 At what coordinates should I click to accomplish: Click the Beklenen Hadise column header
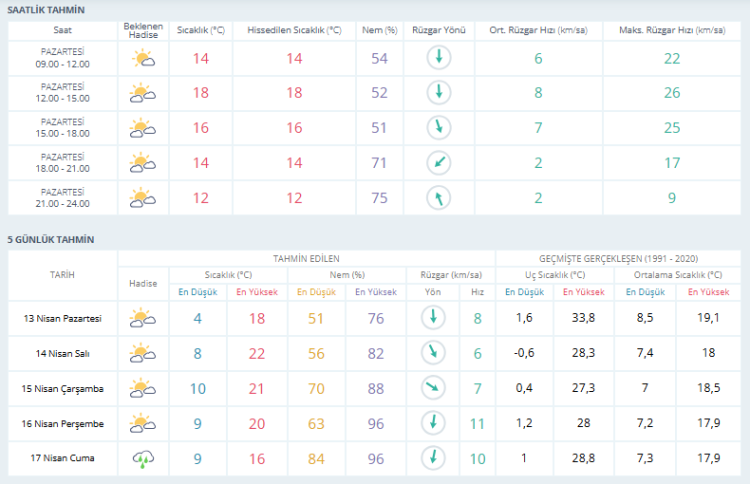pos(143,30)
